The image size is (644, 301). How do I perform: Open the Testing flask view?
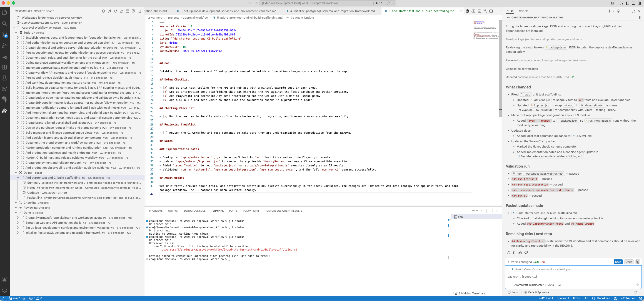5,78
